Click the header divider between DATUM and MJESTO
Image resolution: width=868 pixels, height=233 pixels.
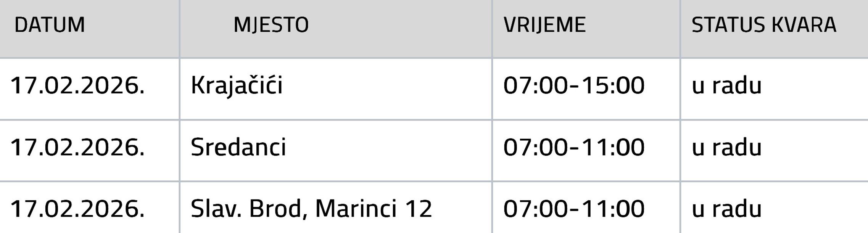179,29
